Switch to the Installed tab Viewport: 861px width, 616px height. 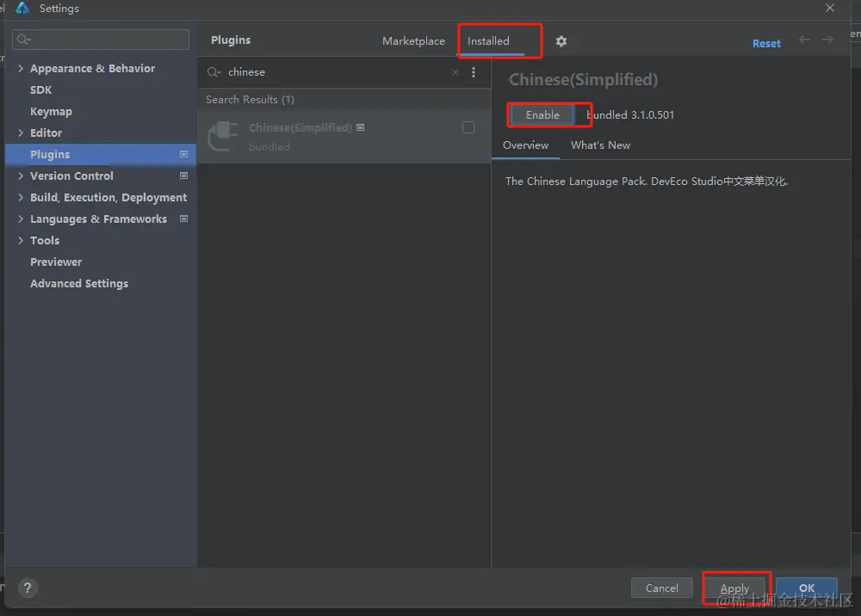click(x=488, y=41)
